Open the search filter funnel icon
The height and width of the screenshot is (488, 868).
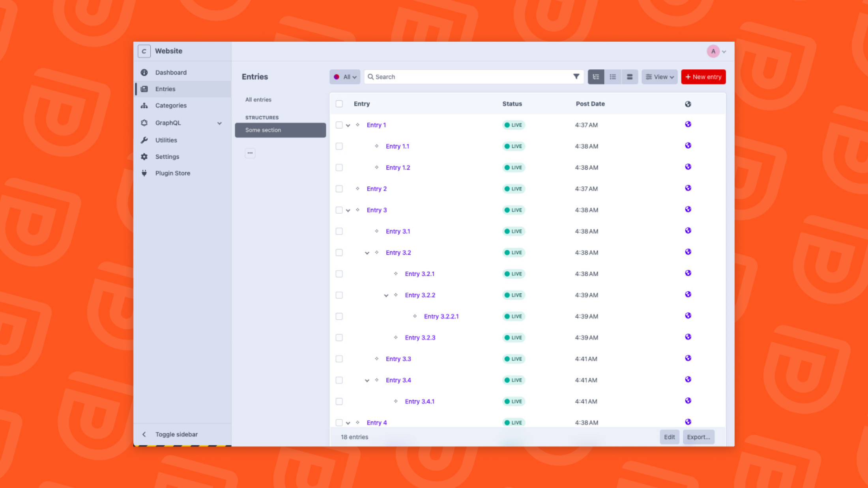point(576,76)
